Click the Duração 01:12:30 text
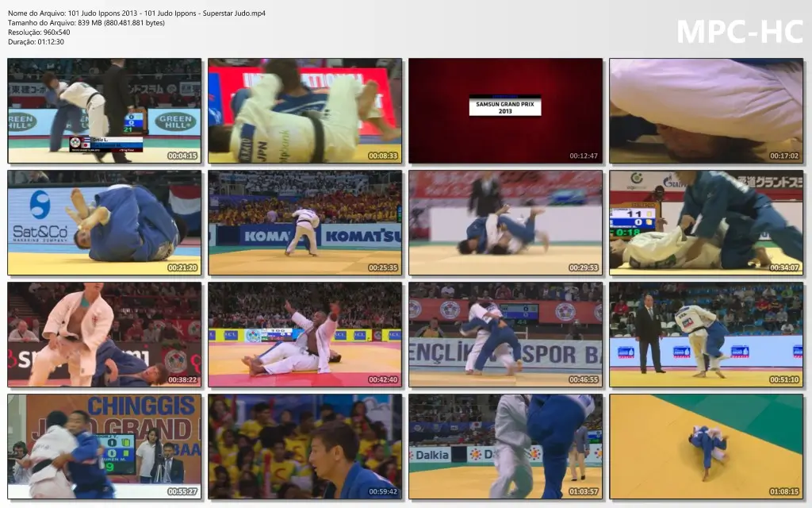Screen dimensions: 812x508 36,41
